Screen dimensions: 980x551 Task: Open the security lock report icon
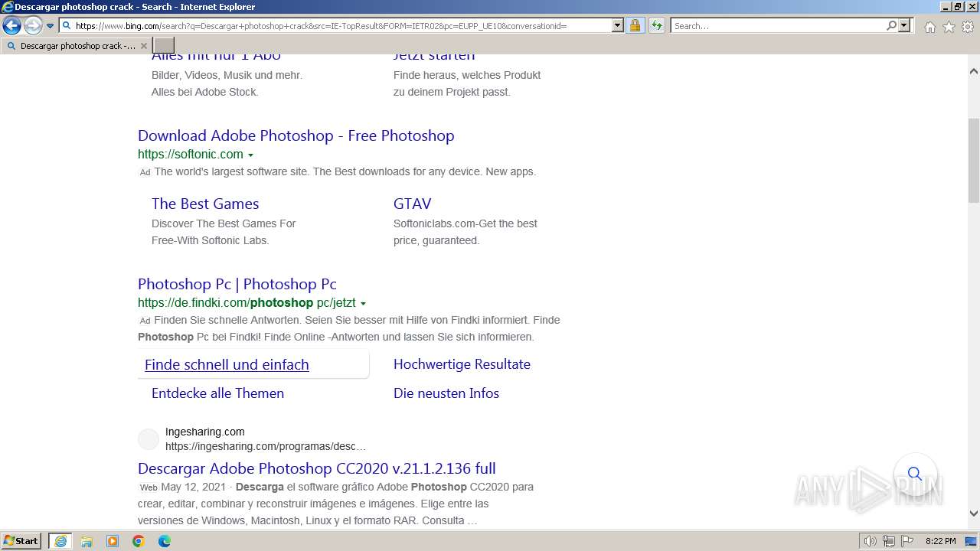[635, 25]
